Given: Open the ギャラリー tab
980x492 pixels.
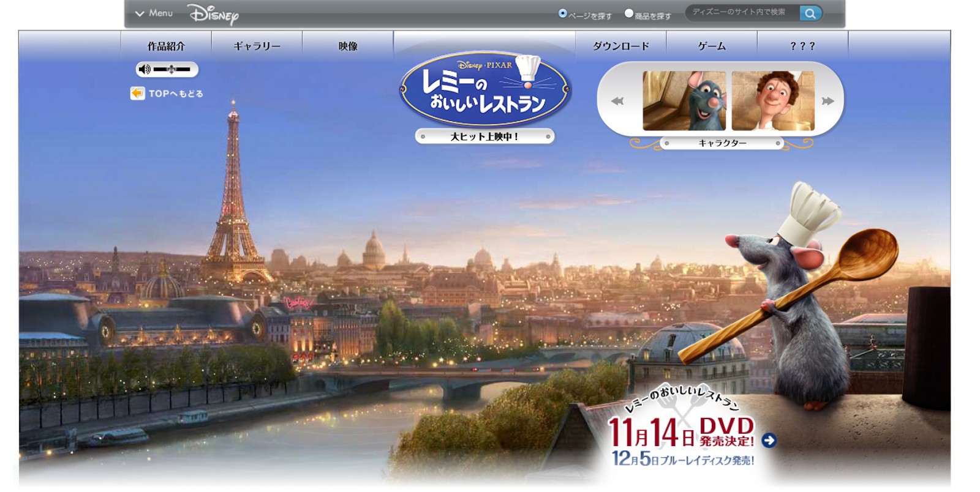Looking at the screenshot, I should point(257,46).
